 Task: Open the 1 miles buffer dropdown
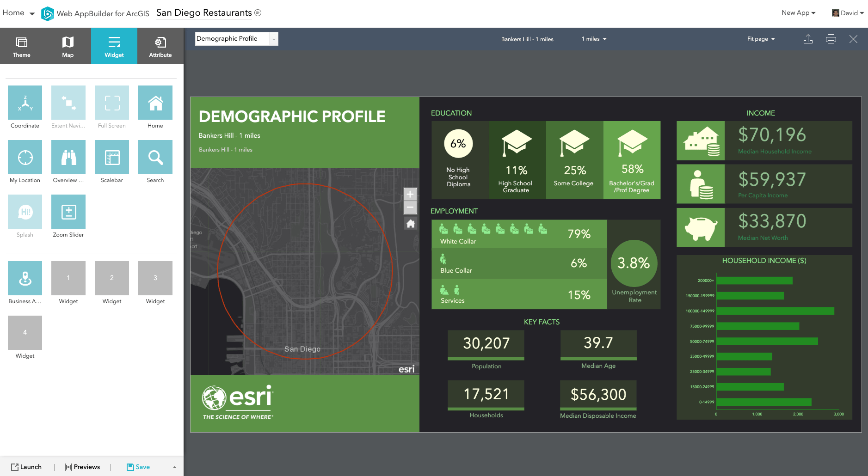594,39
